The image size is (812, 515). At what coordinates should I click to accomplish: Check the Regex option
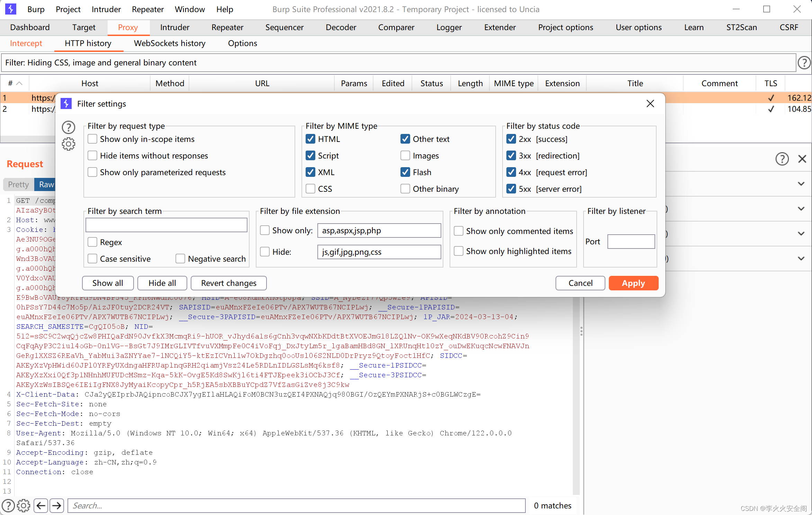(x=92, y=242)
